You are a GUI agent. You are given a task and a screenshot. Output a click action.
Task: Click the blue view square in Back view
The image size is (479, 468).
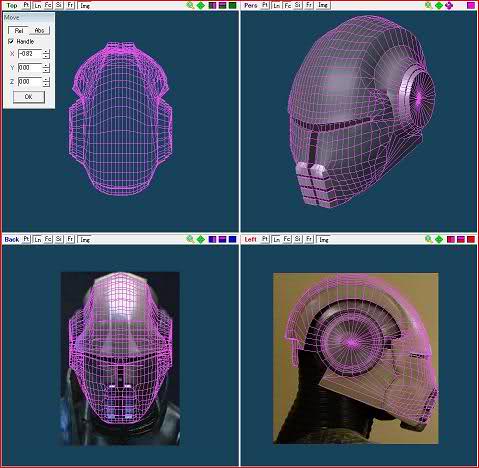coord(232,239)
